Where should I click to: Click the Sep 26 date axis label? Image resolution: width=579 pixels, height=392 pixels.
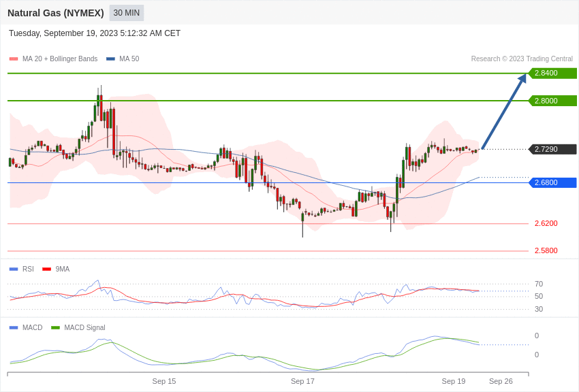point(501,381)
